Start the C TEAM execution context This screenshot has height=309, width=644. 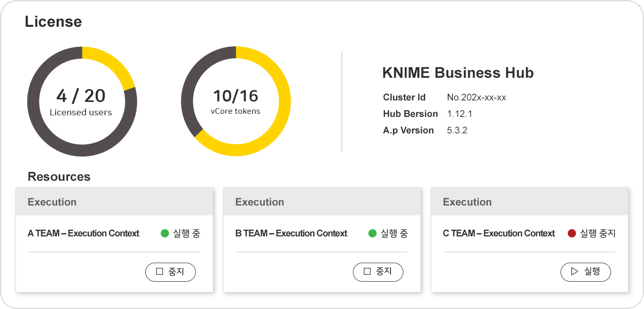tap(586, 272)
